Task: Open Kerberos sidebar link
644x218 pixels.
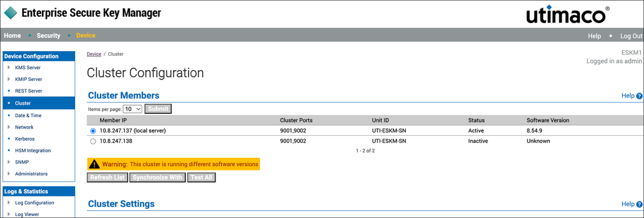Action: pos(25,139)
